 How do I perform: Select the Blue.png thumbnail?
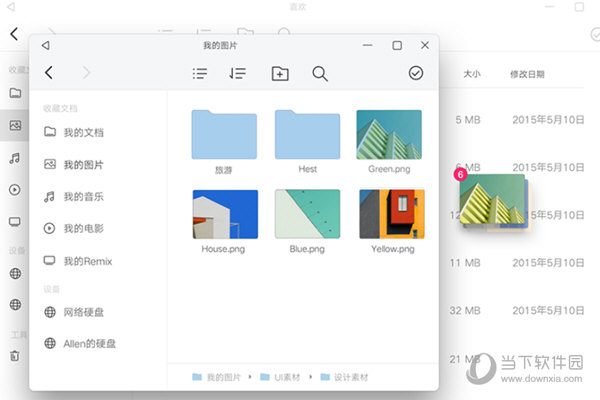click(x=307, y=214)
